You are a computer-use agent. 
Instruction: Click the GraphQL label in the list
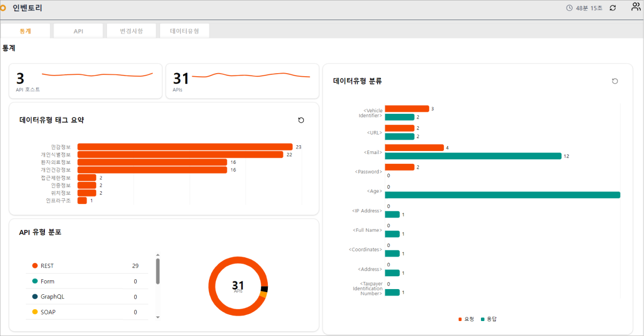53,297
